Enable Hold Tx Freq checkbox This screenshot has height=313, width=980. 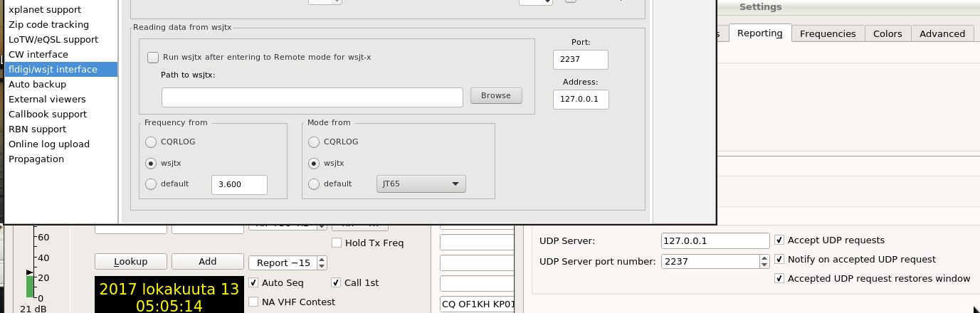(x=337, y=243)
